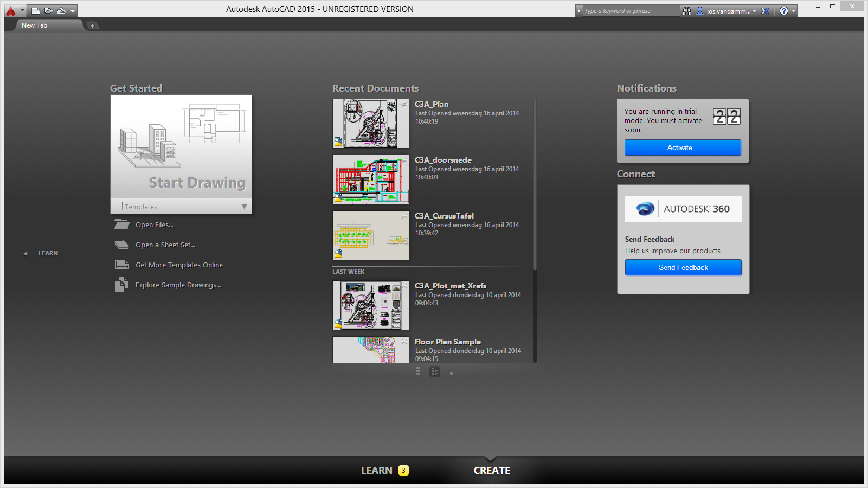Open the C3A_CursusTafel thumbnail

click(x=371, y=235)
